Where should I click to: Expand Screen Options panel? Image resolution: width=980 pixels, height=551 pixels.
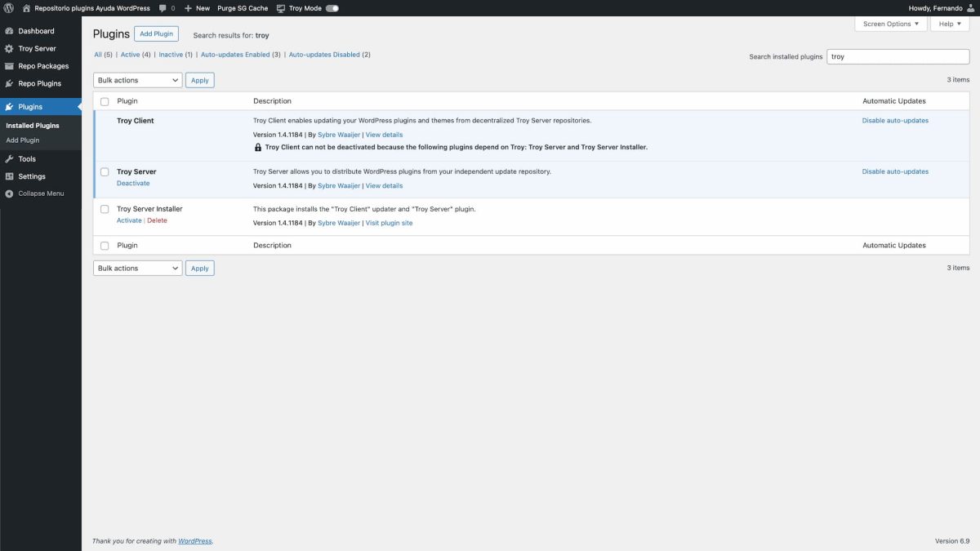point(891,24)
